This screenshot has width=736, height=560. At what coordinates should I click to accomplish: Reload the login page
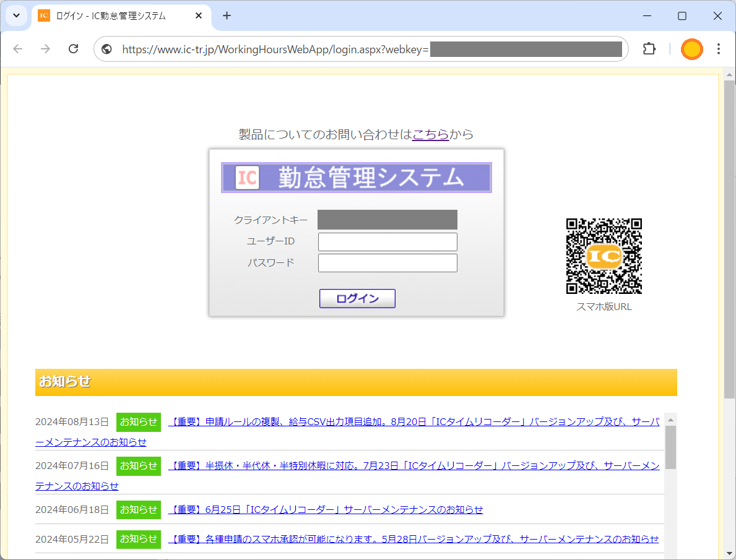(x=73, y=49)
